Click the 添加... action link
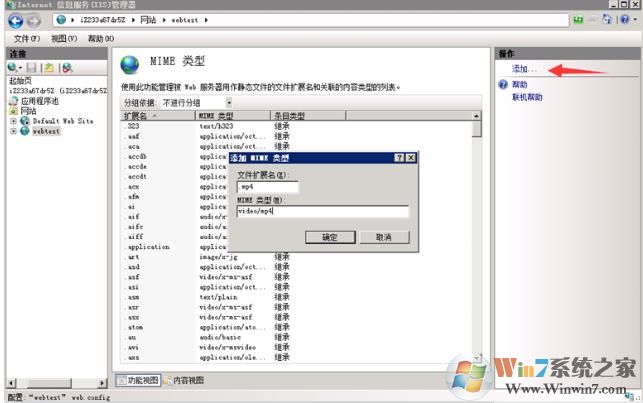Viewport: 643px width, 403px height. click(524, 69)
